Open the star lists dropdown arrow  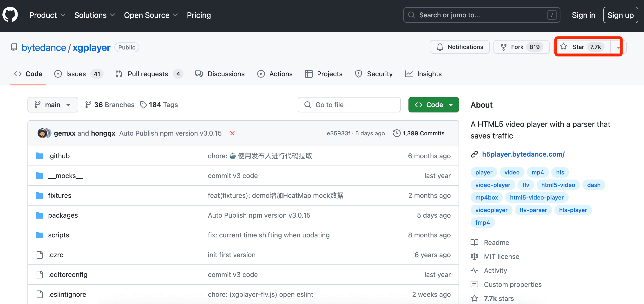click(618, 47)
